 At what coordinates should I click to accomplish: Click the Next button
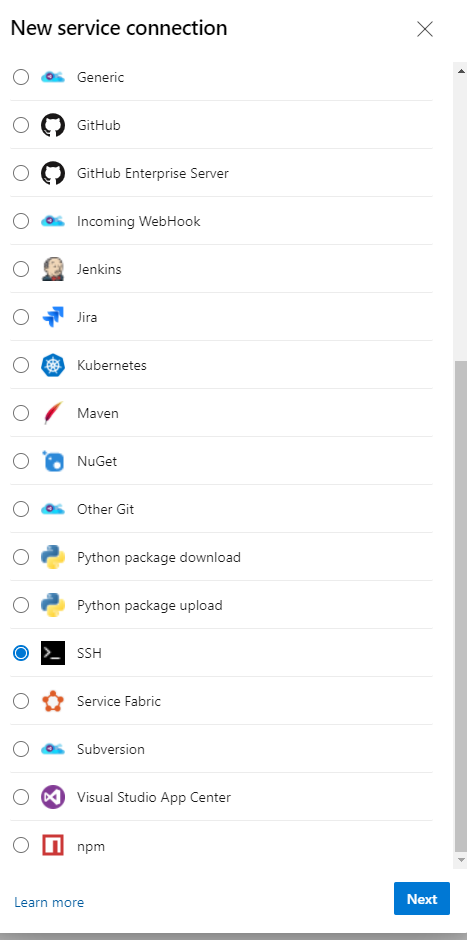pos(421,898)
